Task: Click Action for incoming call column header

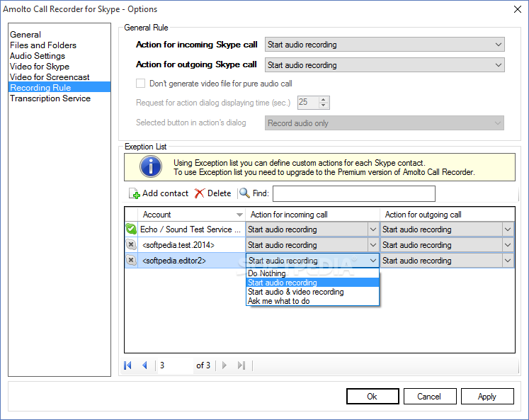Action: pyautogui.click(x=313, y=215)
